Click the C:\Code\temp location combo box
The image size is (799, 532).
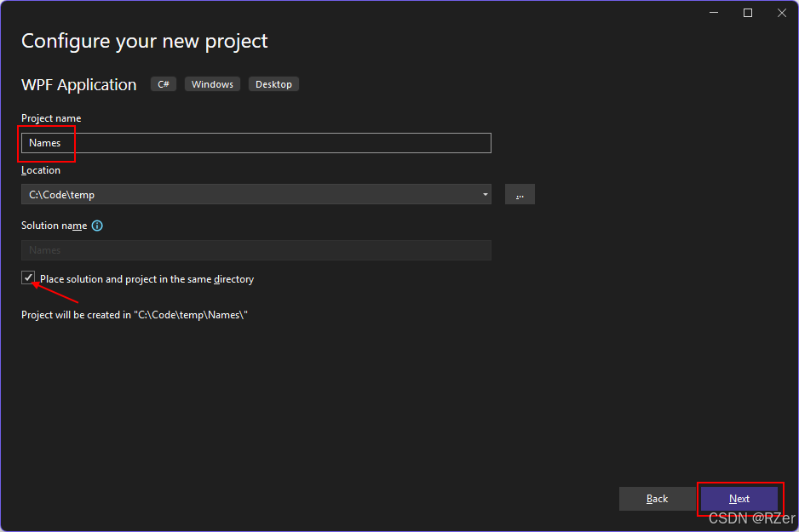point(247,195)
